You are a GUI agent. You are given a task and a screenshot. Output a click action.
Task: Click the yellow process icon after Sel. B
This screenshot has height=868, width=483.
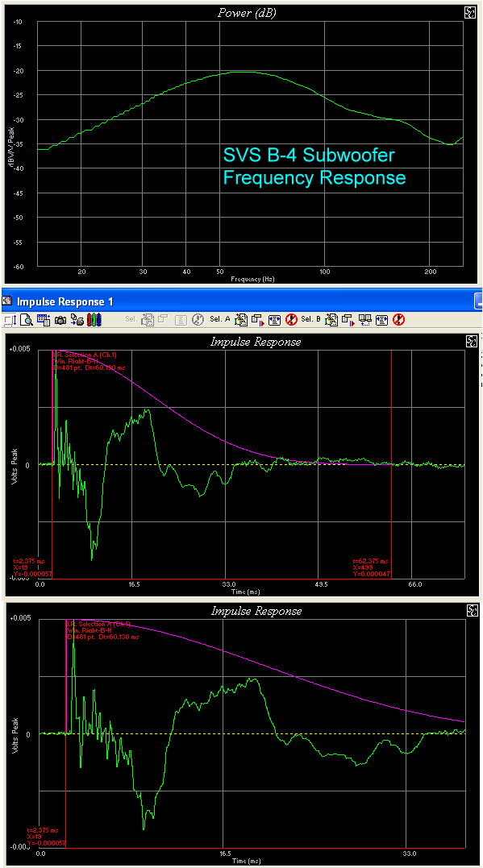[x=331, y=320]
